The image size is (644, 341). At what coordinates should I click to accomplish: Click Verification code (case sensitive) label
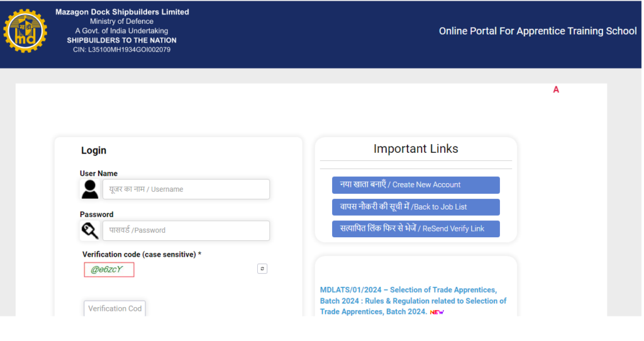point(142,254)
